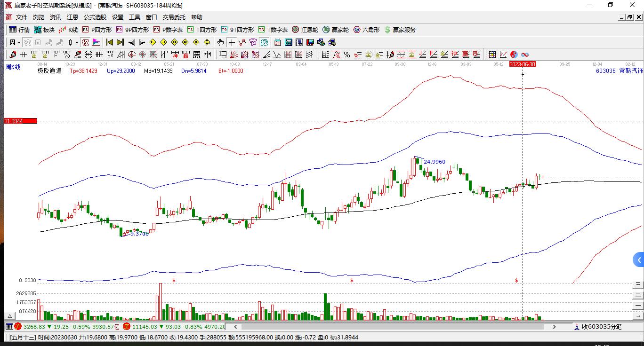Image resolution: width=644 pixels, height=346 pixels.
Task: Open the 窗口 menu
Action: [152, 17]
